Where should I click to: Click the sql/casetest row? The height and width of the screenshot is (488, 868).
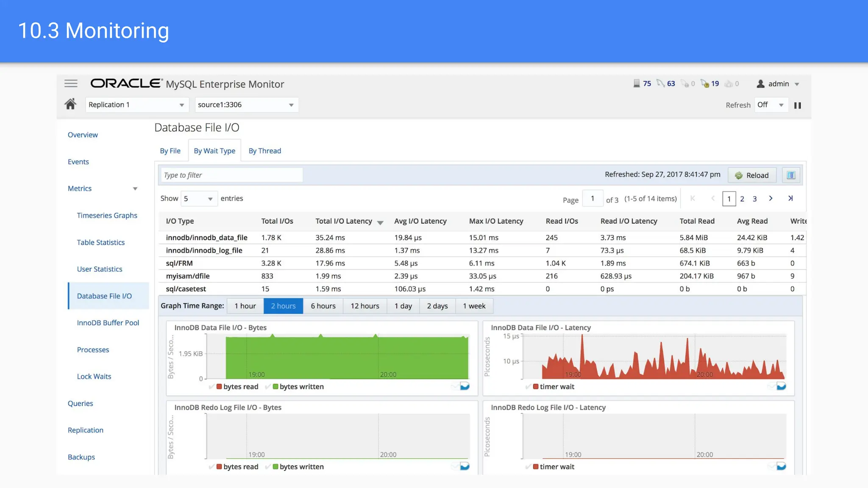(482, 288)
